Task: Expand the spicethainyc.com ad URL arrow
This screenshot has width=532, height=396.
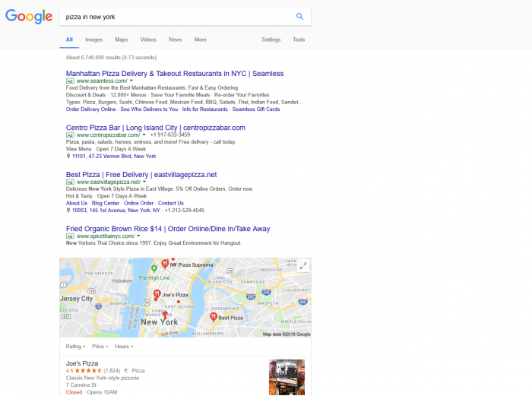Action: [138, 236]
